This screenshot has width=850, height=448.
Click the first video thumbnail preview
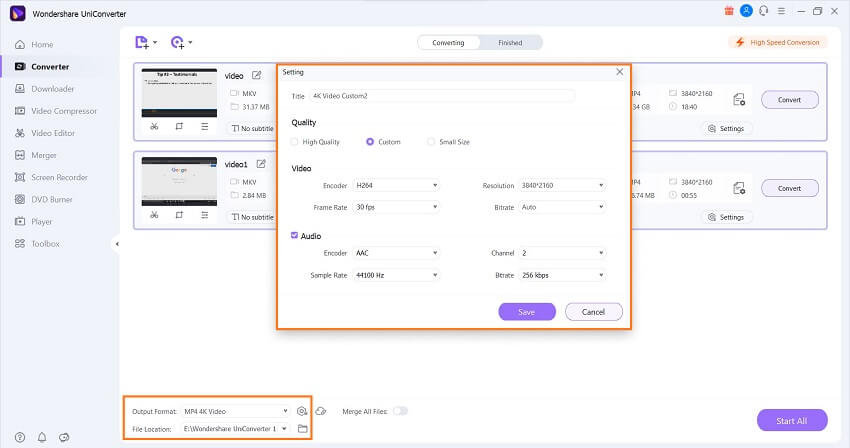tap(179, 93)
